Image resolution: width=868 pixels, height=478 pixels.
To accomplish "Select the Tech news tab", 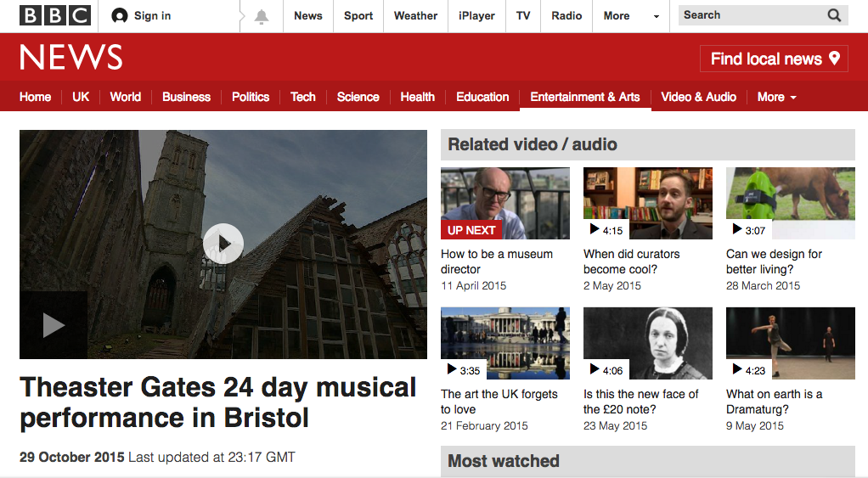I will [x=303, y=97].
